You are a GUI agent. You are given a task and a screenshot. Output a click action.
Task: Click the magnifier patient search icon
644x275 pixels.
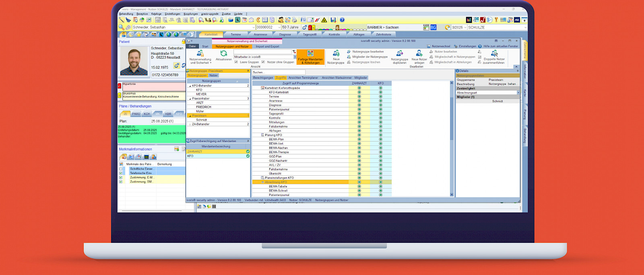tap(121, 27)
